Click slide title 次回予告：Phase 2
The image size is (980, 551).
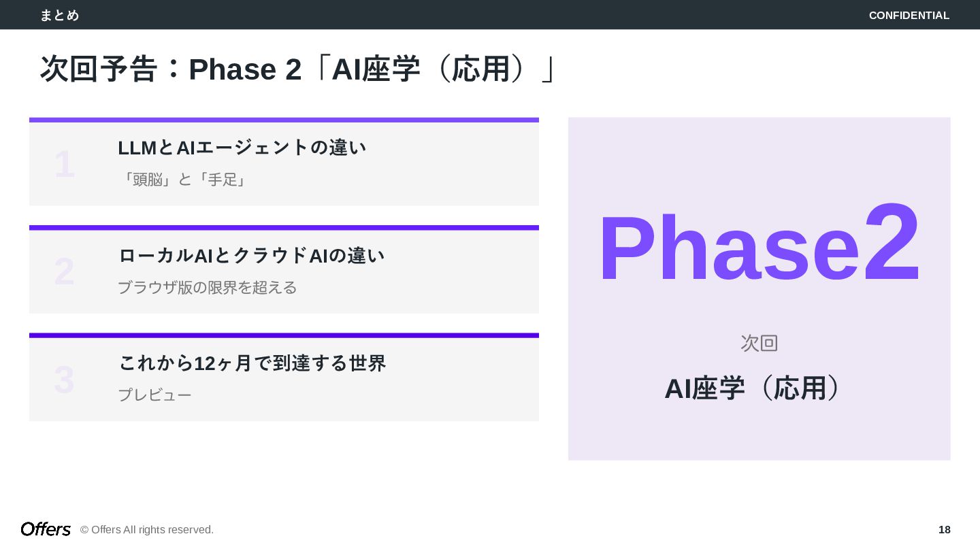click(171, 69)
